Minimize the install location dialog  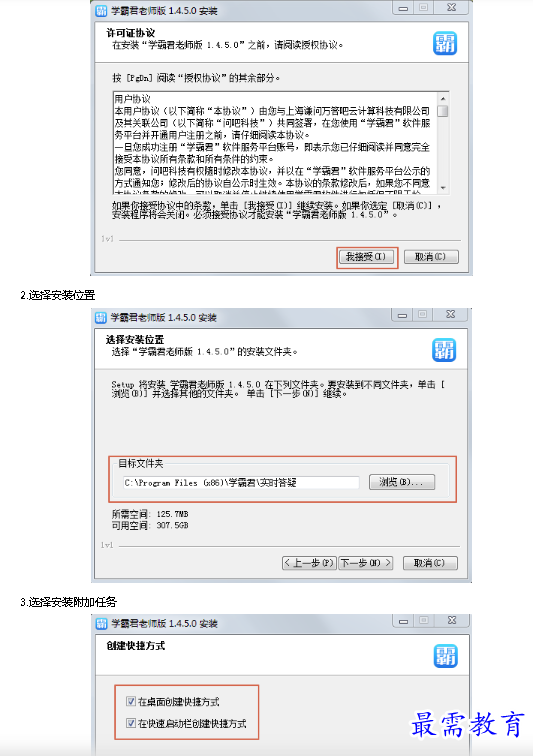(402, 315)
